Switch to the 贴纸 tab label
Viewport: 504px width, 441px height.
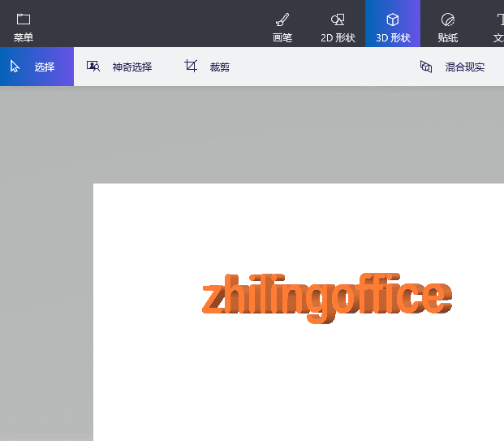(x=447, y=37)
